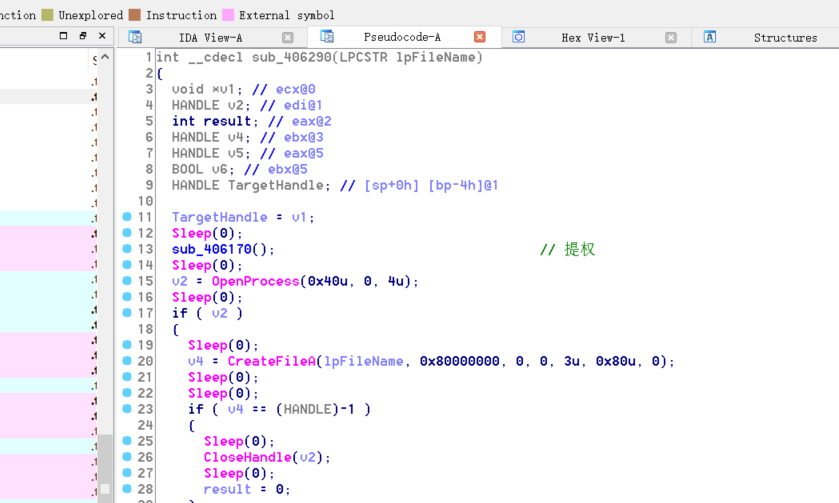Toggle breakpoint dot on line 28

(x=127, y=489)
